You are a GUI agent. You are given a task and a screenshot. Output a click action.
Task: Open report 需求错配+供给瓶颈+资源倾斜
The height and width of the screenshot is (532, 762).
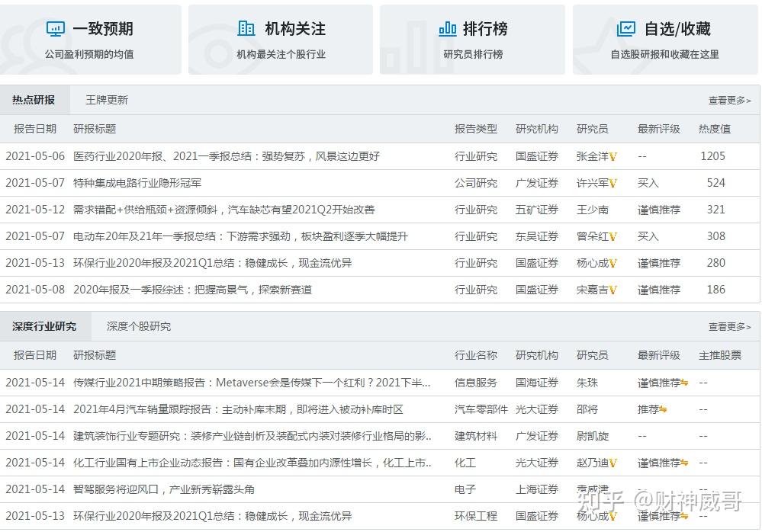click(224, 210)
